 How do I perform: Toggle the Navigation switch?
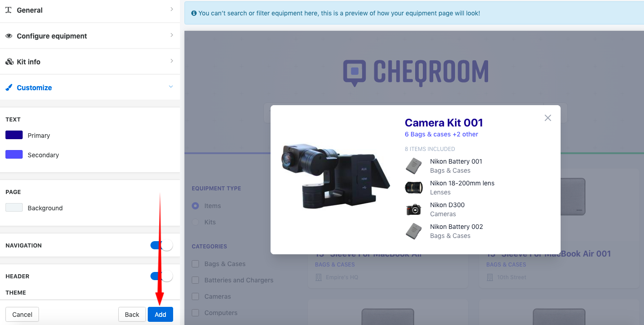tap(162, 245)
